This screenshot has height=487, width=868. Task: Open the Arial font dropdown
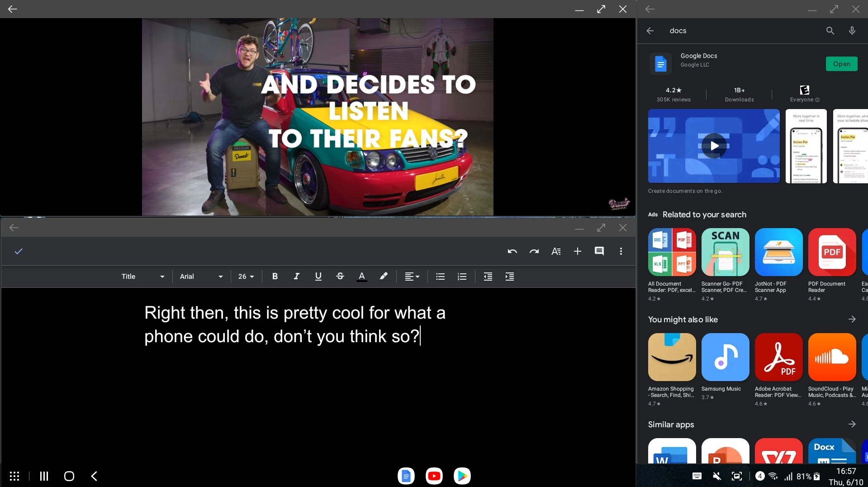coord(201,277)
